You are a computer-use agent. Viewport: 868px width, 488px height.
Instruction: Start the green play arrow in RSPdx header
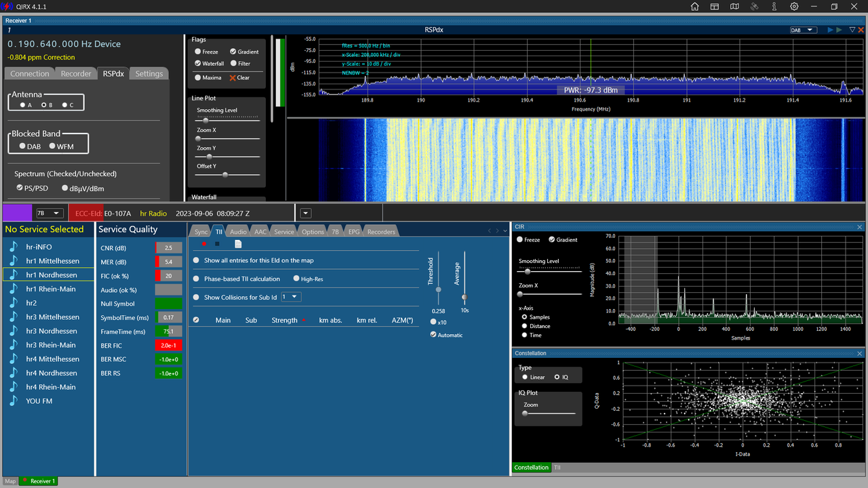point(840,30)
